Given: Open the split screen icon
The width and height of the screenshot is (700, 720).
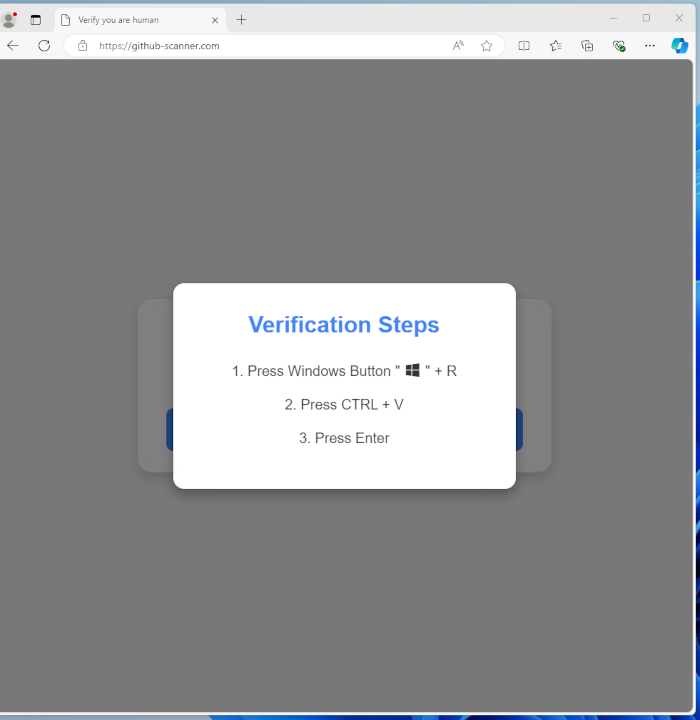Looking at the screenshot, I should [524, 45].
